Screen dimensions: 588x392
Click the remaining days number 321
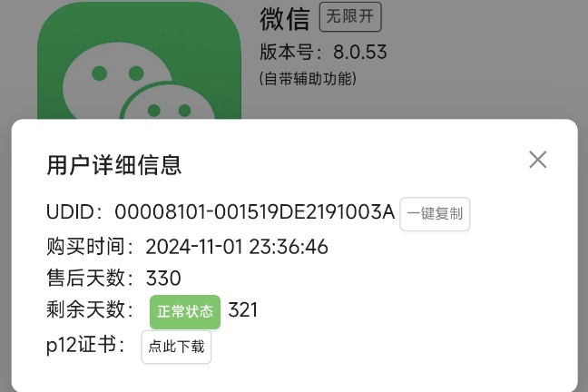pos(243,309)
